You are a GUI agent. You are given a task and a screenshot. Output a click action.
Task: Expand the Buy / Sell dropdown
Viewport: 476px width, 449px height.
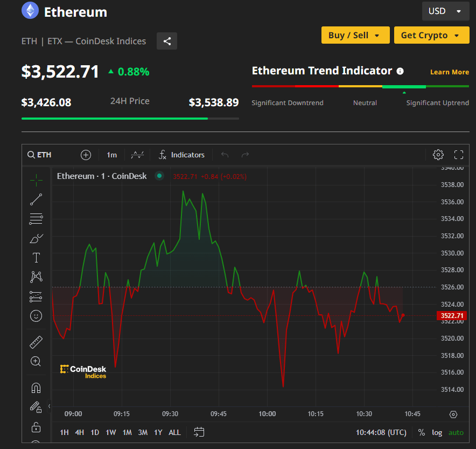(355, 35)
